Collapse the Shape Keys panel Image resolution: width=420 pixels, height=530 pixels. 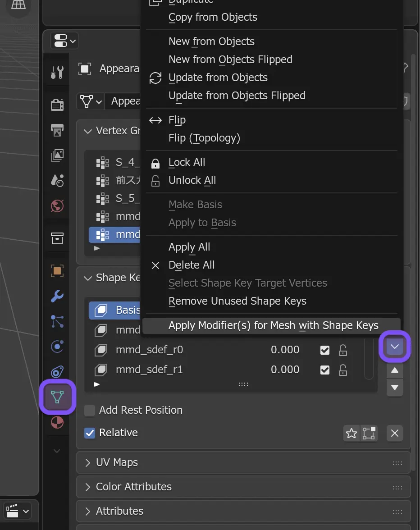pyautogui.click(x=88, y=278)
